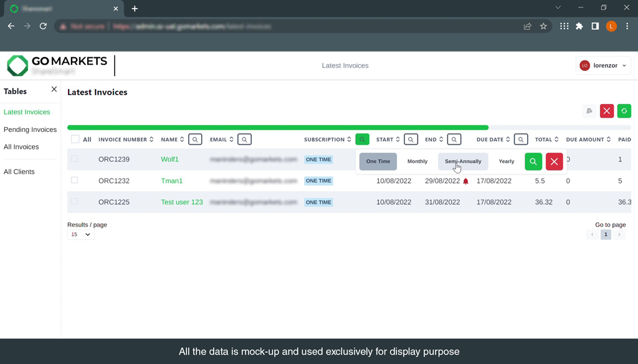The image size is (638, 364).
Task: Click the lorenzor avatar circle
Action: (x=584, y=65)
